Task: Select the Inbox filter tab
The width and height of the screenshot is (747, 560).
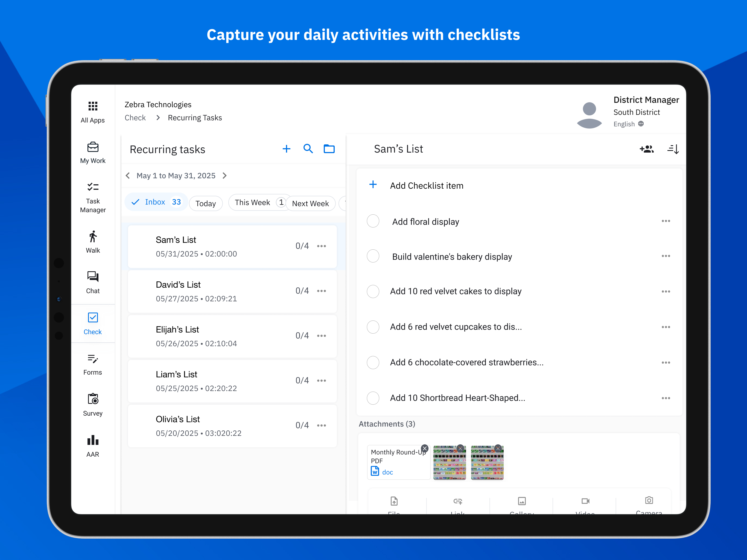Action: (156, 202)
